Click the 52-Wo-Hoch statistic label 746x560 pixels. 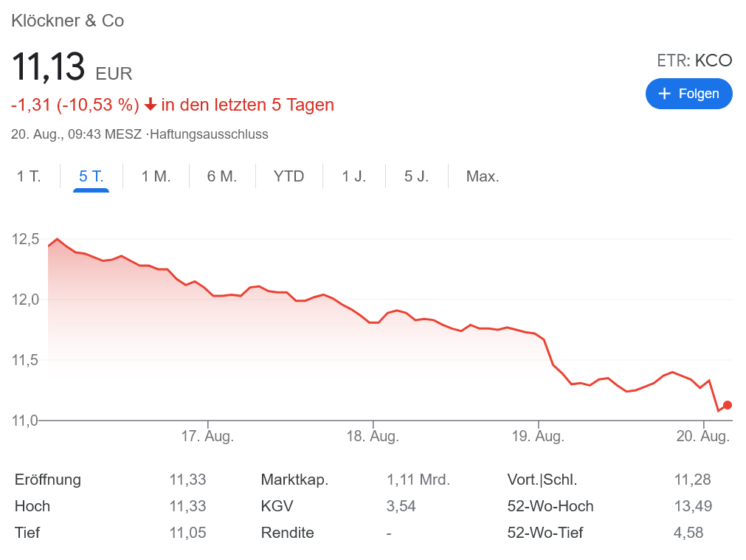coord(550,506)
